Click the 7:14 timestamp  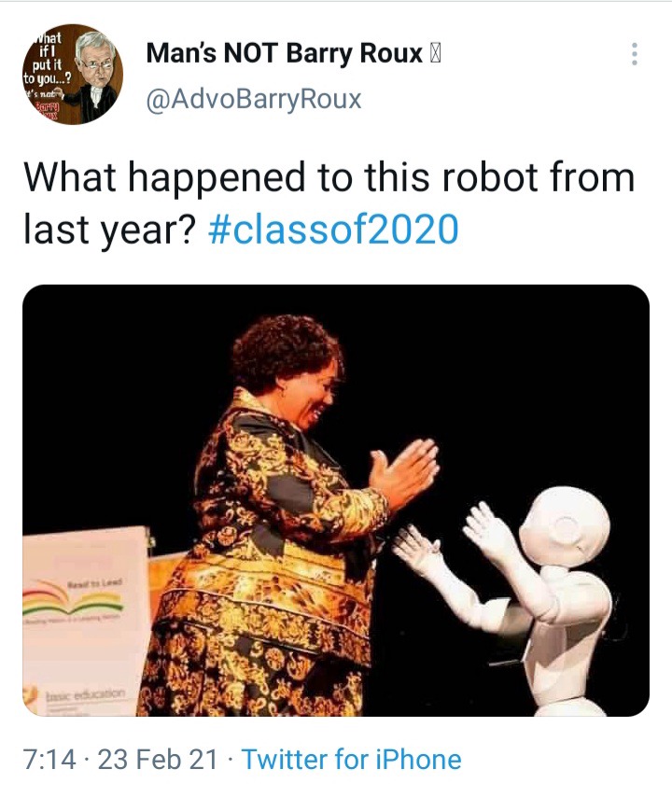click(49, 760)
